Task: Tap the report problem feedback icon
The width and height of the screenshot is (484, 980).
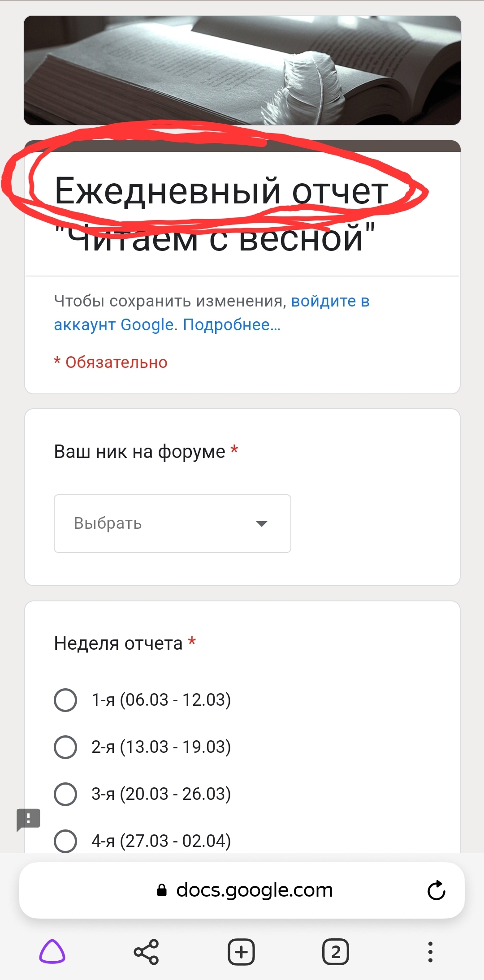Action: [x=28, y=820]
